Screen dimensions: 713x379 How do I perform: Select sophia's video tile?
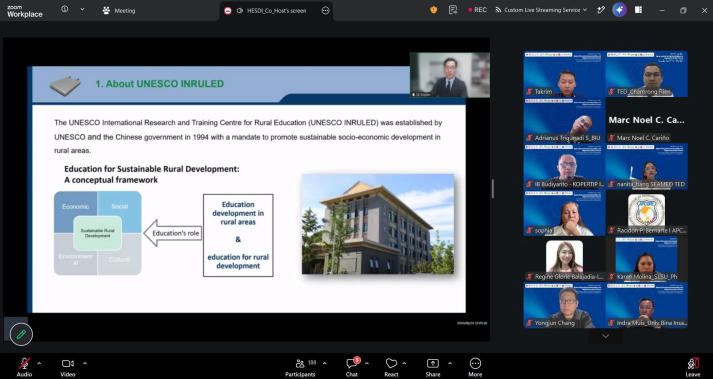[x=564, y=213]
